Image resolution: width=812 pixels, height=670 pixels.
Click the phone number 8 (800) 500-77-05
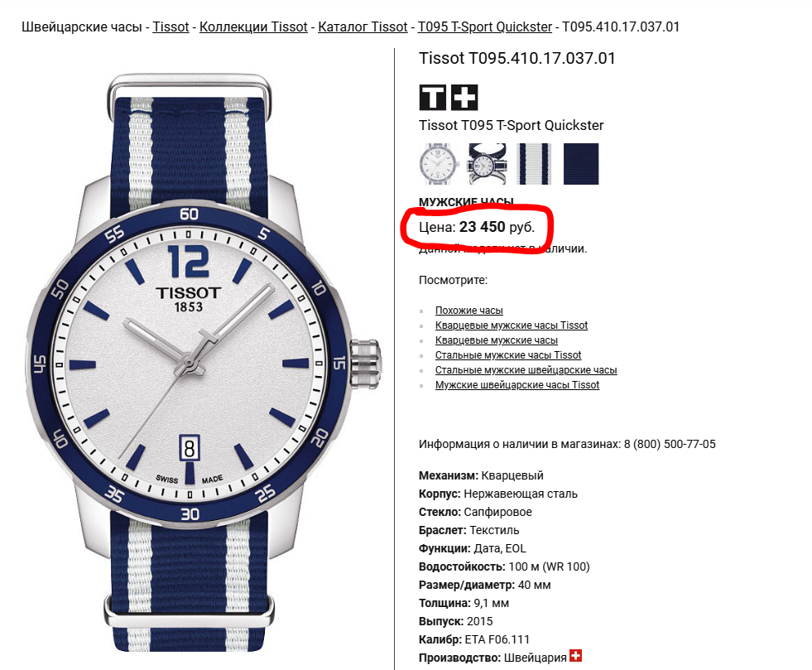pos(670,444)
